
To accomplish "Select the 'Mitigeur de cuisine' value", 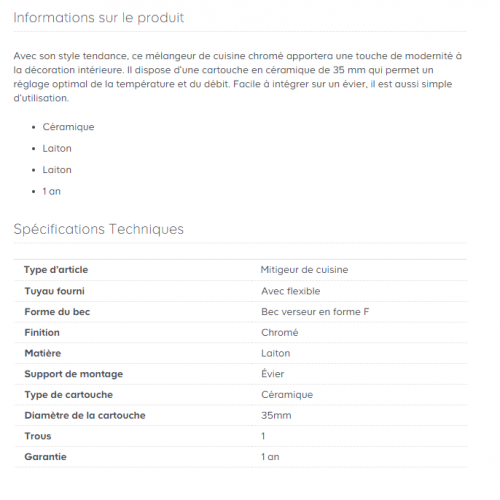I will pos(304,270).
